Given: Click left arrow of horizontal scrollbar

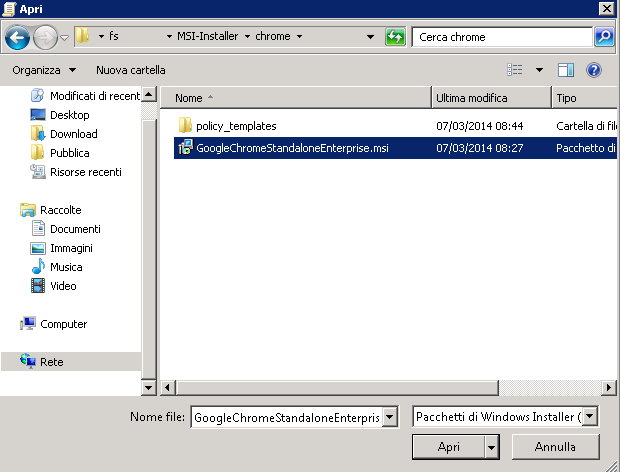Looking at the screenshot, I should [167, 387].
